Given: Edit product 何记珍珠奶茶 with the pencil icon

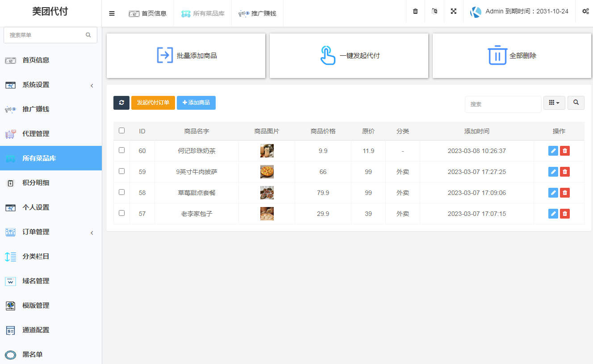Looking at the screenshot, I should (553, 151).
